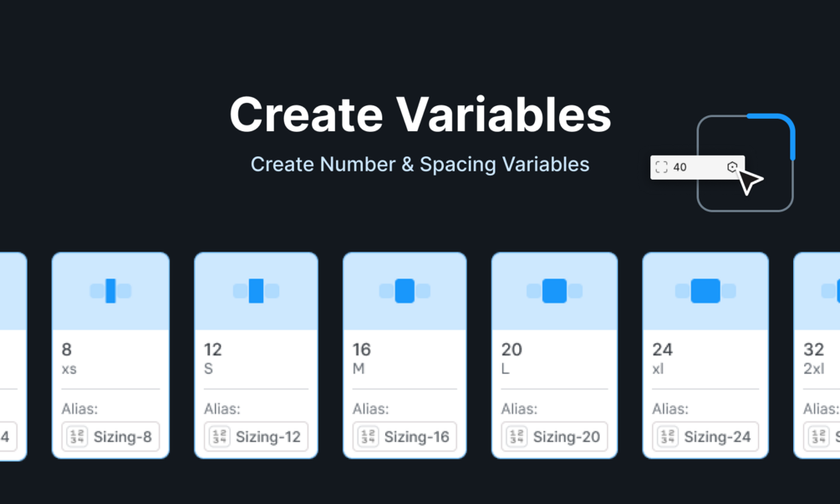This screenshot has height=504, width=840.
Task: Click the corner radius icon beside 40
Action: point(662,167)
